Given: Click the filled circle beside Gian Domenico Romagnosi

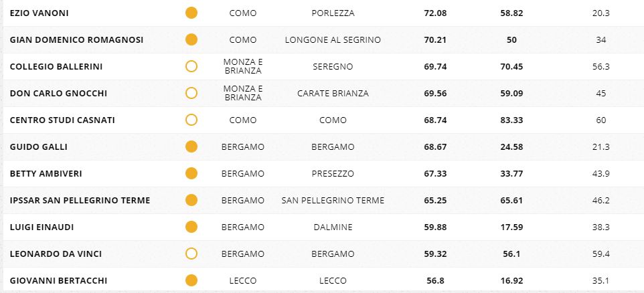Looking at the screenshot, I should (x=191, y=39).
